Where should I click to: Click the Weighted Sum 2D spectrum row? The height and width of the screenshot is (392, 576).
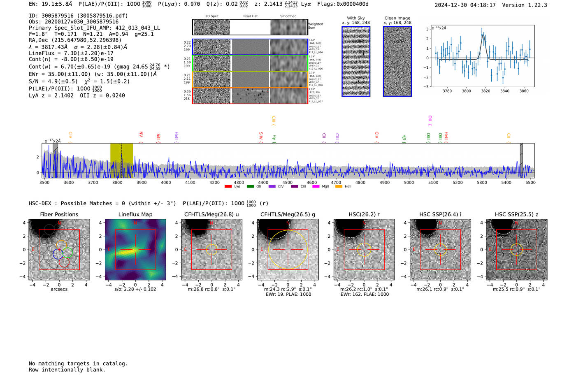tap(250, 27)
